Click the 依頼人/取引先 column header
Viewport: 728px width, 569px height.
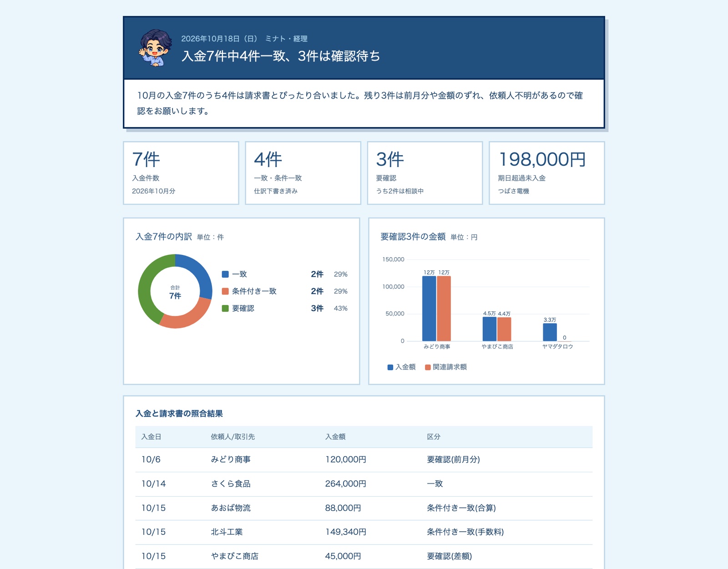[x=233, y=437]
